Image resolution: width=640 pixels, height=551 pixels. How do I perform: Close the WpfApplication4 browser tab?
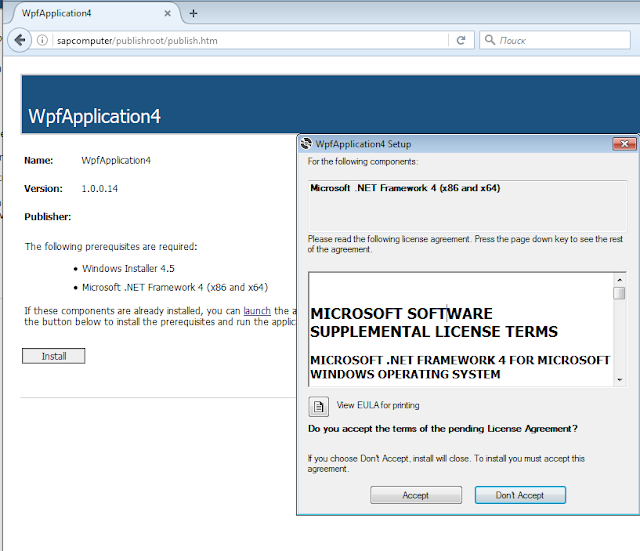(x=167, y=13)
